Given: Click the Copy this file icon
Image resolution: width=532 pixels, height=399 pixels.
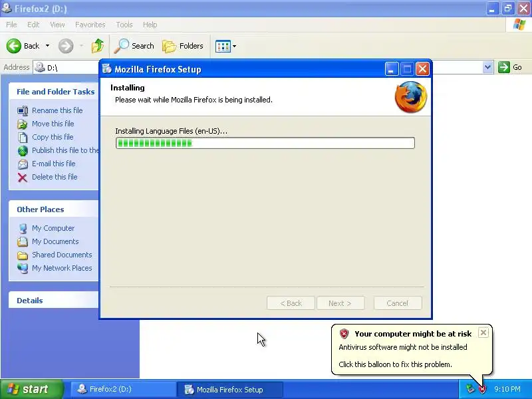Looking at the screenshot, I should [x=23, y=137].
